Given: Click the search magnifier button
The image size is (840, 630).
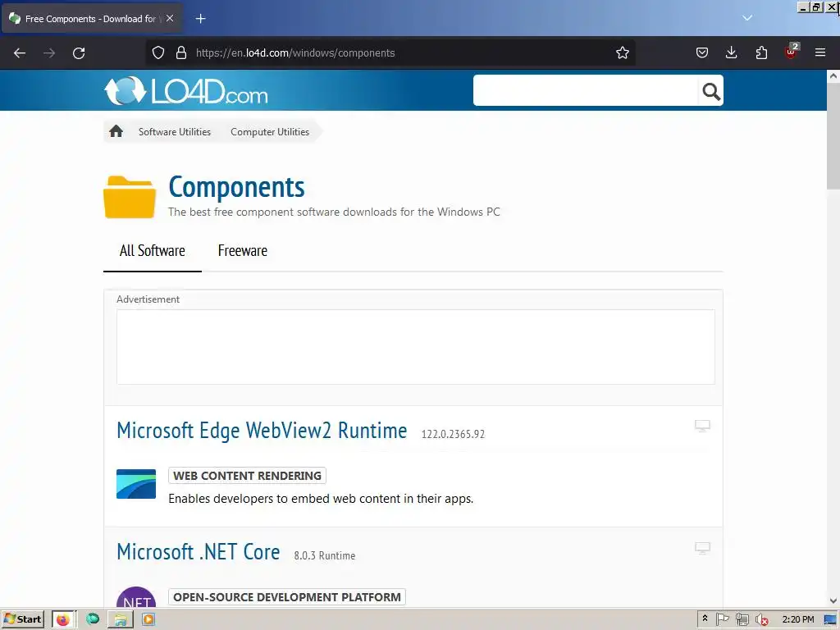Looking at the screenshot, I should [x=711, y=91].
